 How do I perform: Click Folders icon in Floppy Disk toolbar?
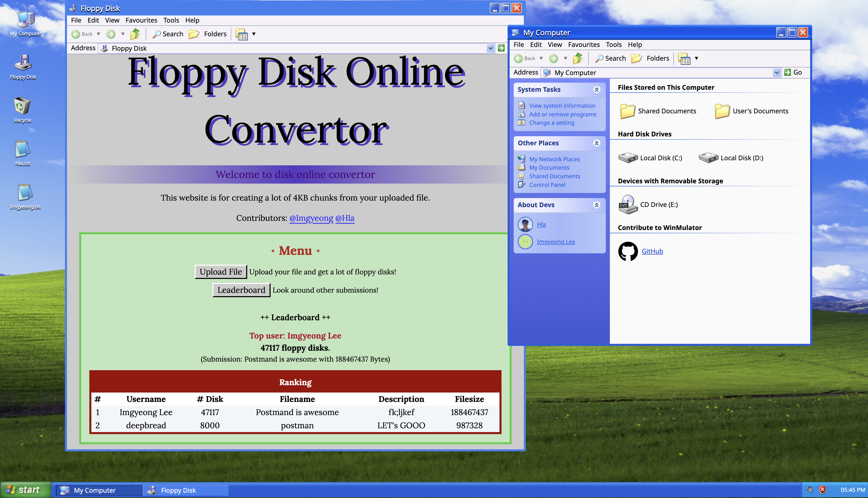[x=194, y=34]
